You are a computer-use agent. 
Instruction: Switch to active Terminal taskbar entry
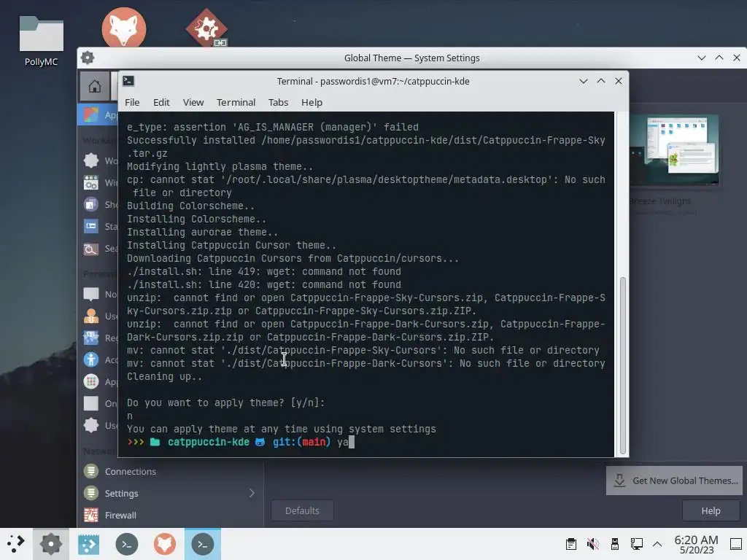(x=203, y=544)
